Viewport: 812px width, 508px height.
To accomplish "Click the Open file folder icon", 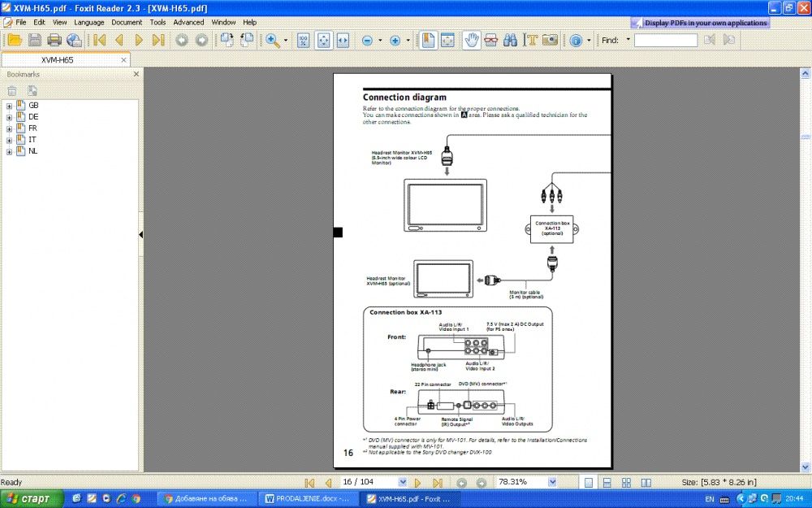I will pyautogui.click(x=15, y=40).
